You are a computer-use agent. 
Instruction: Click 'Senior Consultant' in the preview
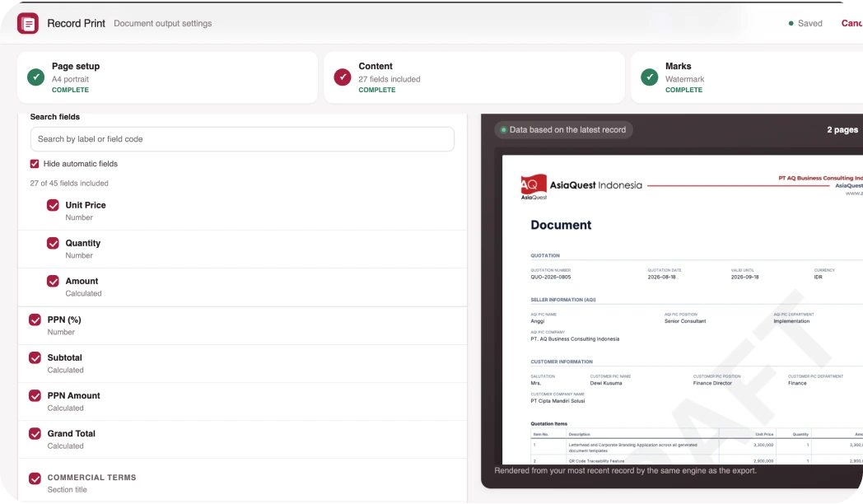tap(684, 321)
